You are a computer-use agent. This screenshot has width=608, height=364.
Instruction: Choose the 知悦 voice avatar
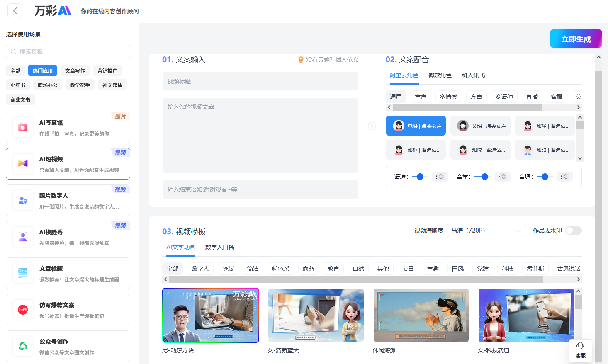click(463, 150)
